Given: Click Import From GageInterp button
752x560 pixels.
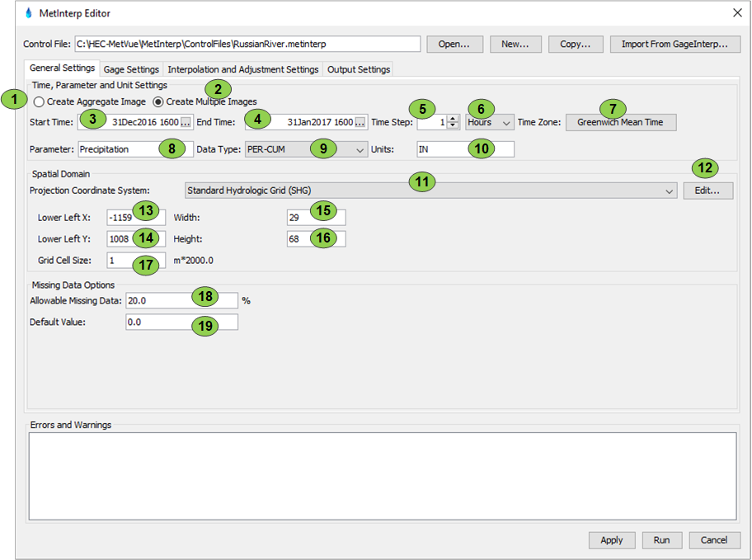Looking at the screenshot, I should coord(674,45).
